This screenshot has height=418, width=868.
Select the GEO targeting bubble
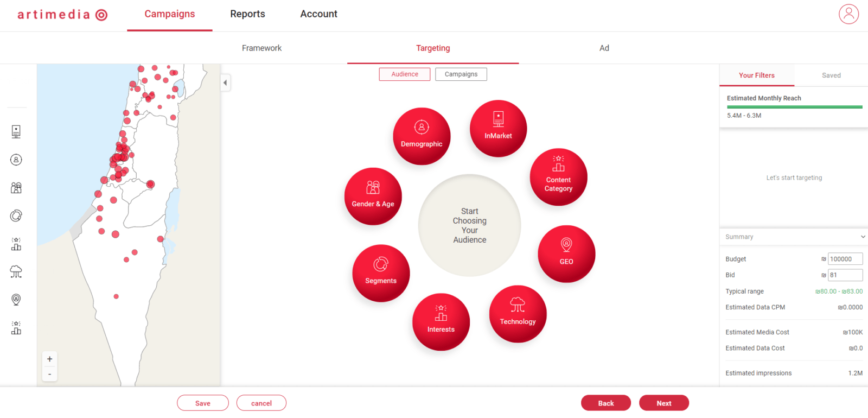point(566,254)
